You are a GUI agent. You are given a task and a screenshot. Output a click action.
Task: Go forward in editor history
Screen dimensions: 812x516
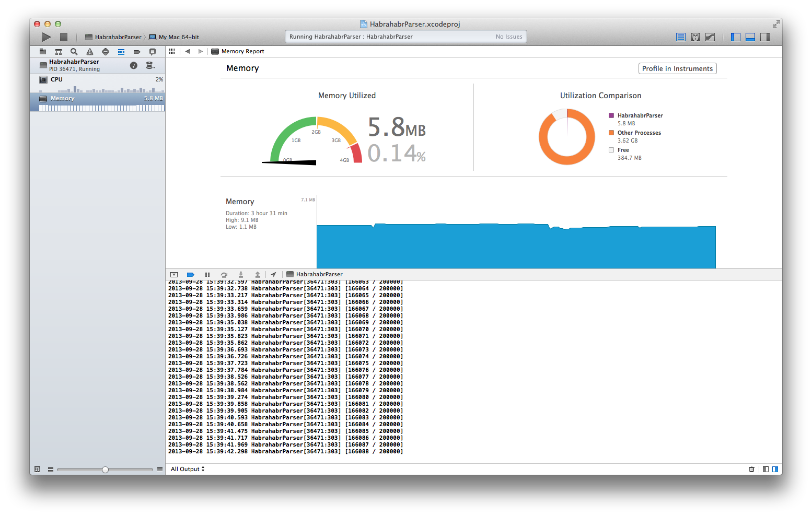tap(201, 51)
